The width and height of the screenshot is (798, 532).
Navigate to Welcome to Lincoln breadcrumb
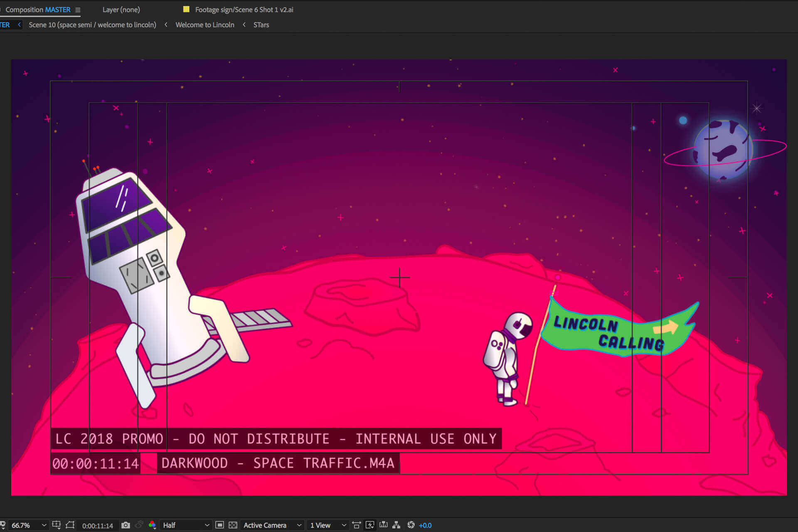coord(205,25)
